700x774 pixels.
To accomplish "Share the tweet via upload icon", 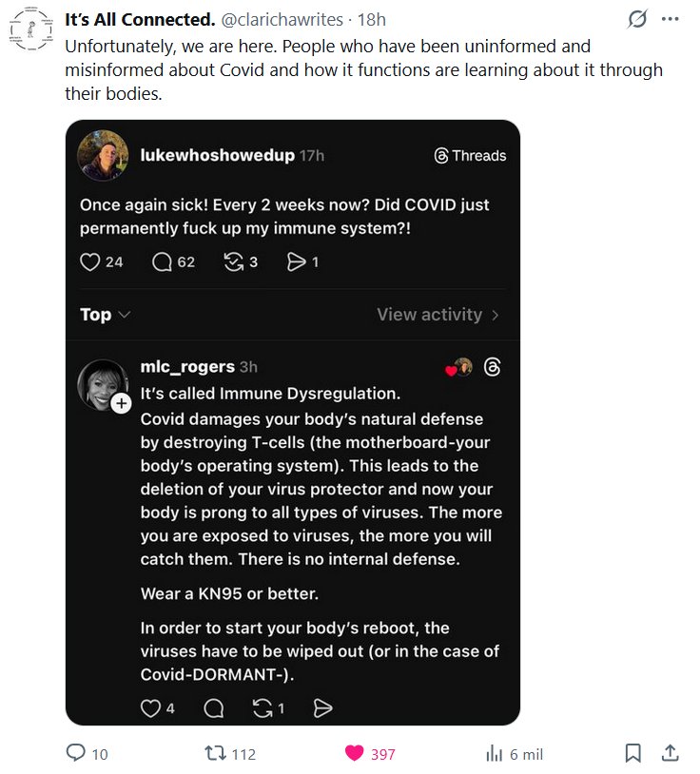I will click(x=670, y=753).
